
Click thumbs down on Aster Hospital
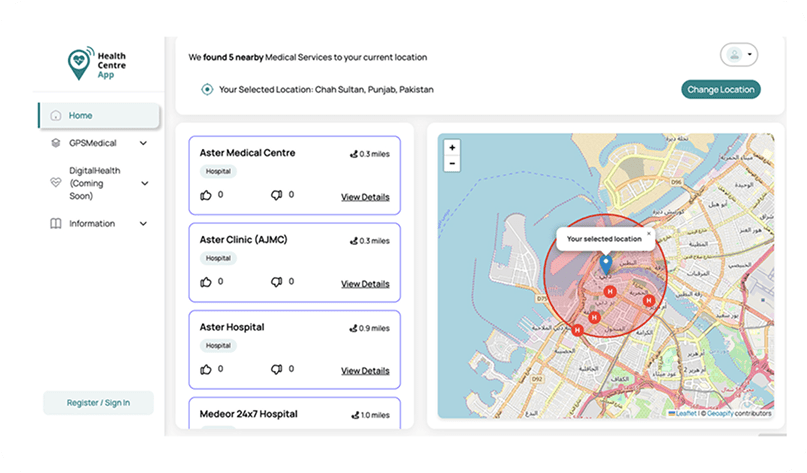tap(277, 370)
